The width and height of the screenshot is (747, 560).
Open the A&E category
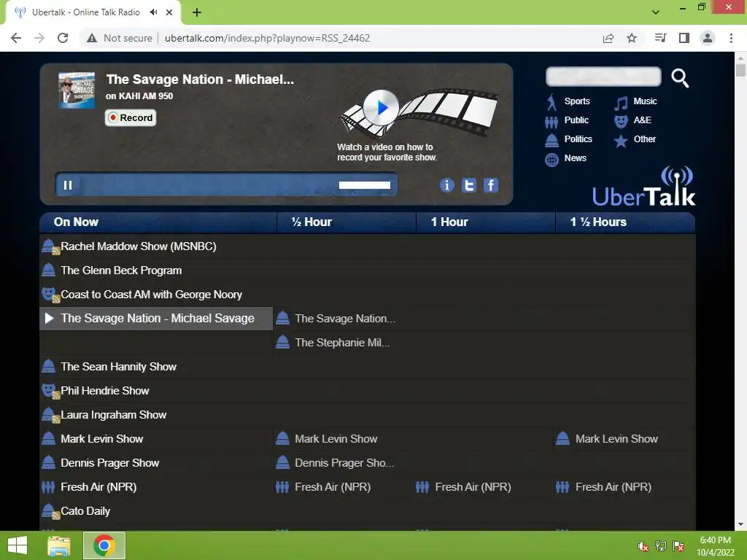tap(642, 120)
